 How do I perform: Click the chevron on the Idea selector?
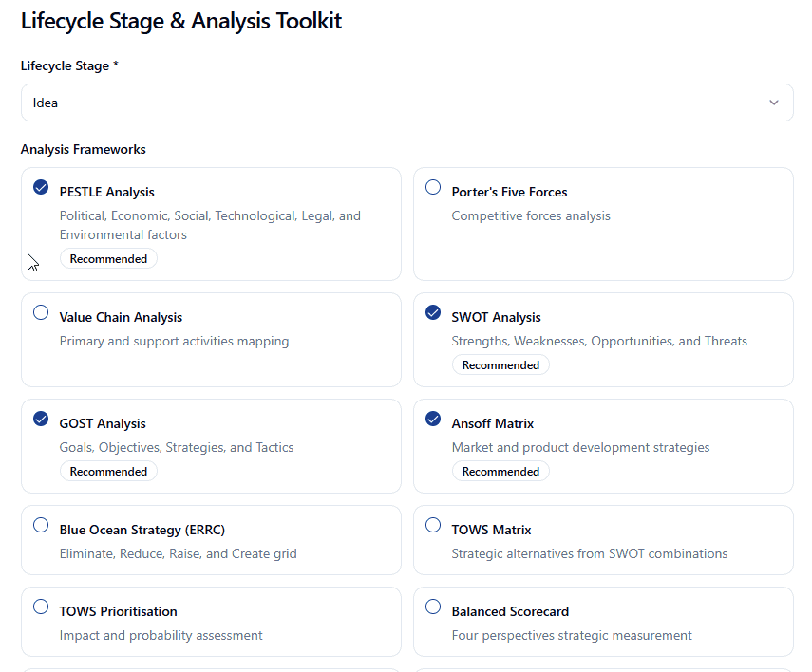coord(774,102)
